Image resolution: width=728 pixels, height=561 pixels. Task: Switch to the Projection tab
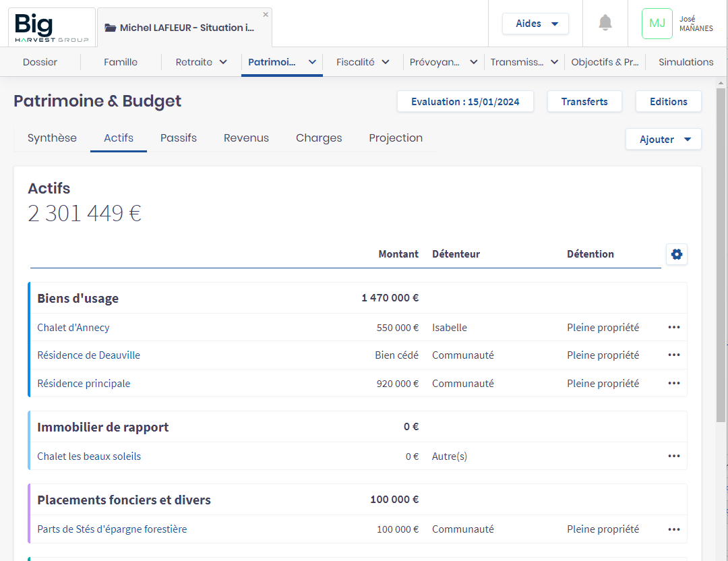pos(396,138)
